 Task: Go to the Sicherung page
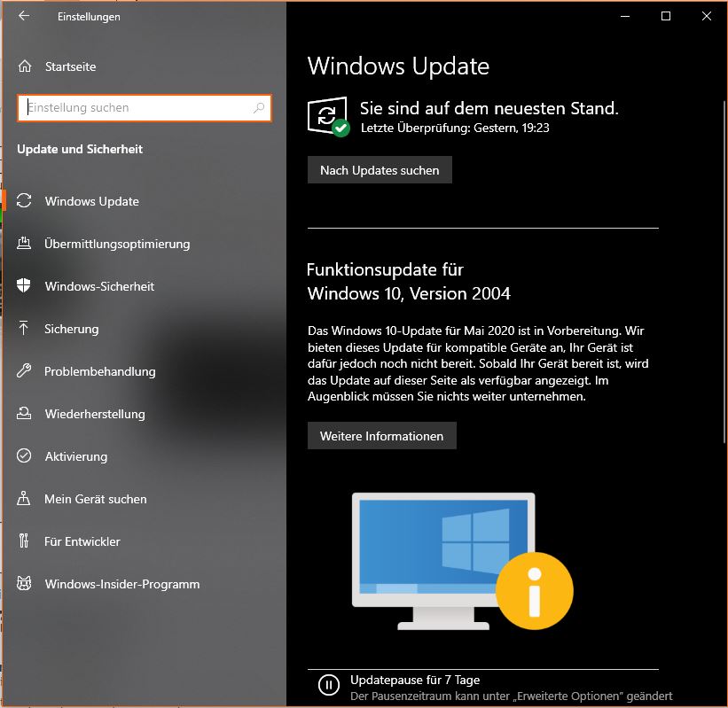pos(72,329)
